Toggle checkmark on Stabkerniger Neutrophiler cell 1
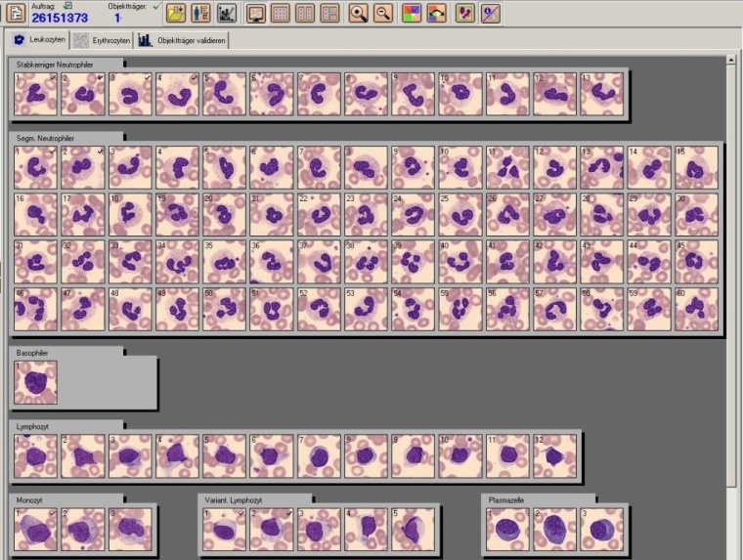The height and width of the screenshot is (560, 743). (x=52, y=77)
